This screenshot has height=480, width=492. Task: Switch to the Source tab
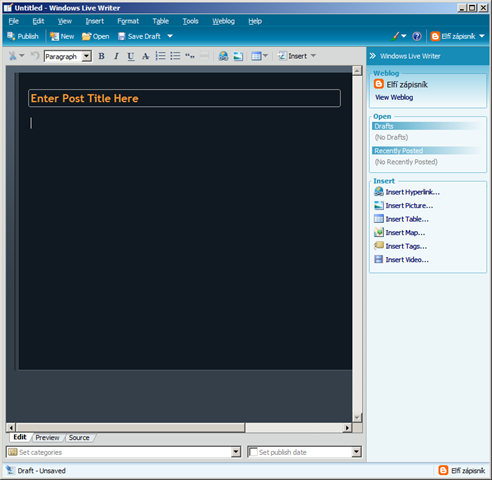(x=79, y=438)
